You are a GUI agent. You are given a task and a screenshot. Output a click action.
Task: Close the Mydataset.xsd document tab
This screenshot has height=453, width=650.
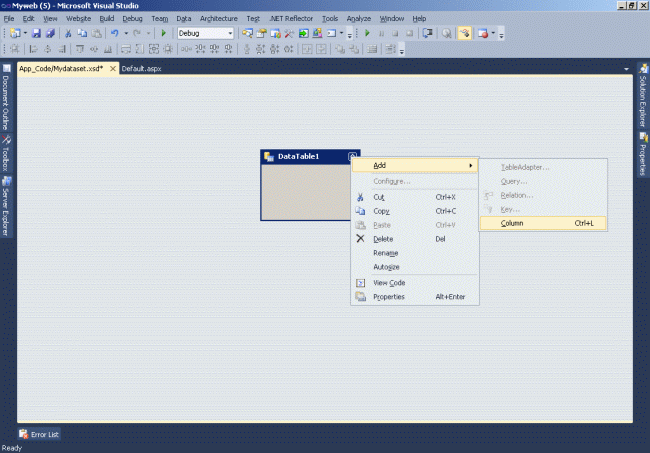tap(113, 69)
